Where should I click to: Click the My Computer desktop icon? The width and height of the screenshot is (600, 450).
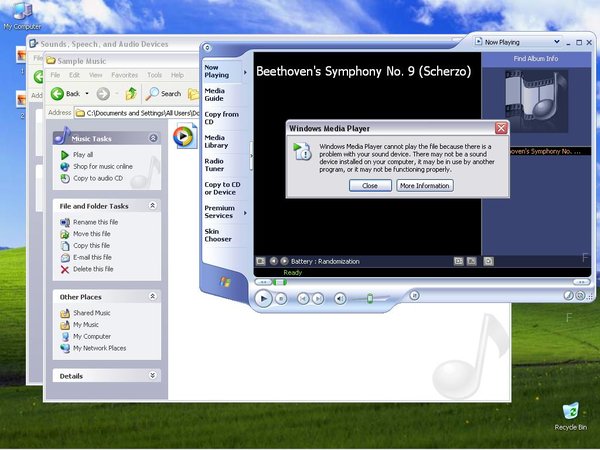tap(22, 16)
